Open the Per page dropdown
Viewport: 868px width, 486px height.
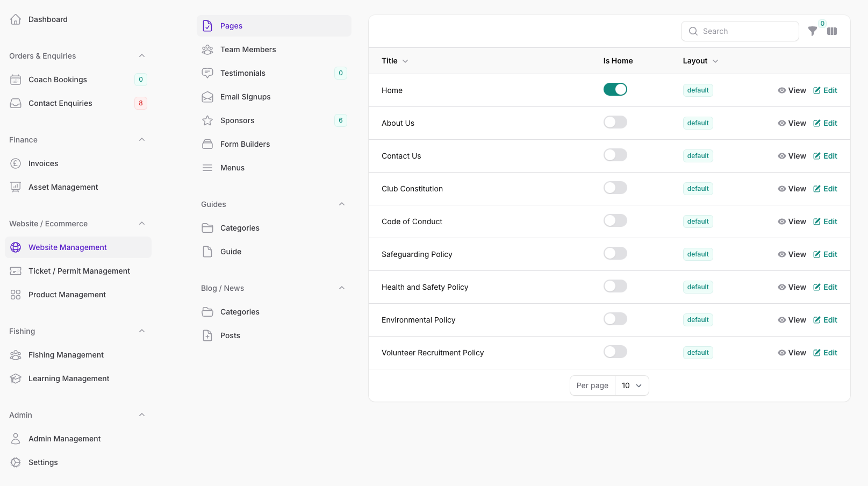(x=632, y=385)
